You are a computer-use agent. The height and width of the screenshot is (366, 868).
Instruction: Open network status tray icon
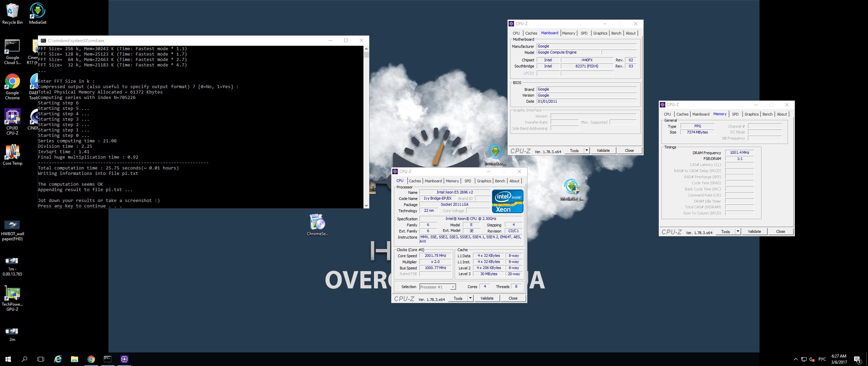tap(804, 359)
